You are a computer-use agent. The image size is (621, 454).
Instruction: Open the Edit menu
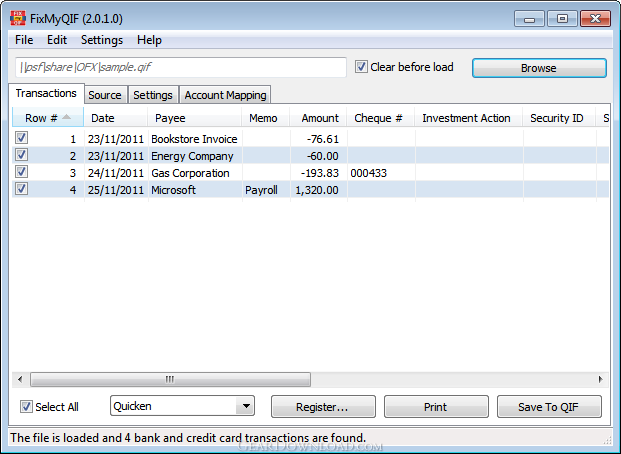(57, 40)
